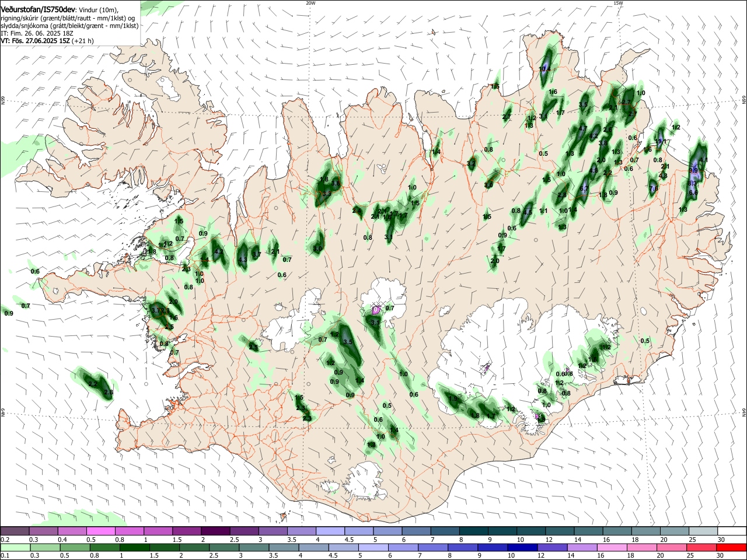Click the 20 gray swatch on the upper legend row
Image resolution: width=747 pixels, height=560 pixels.
pos(675,531)
